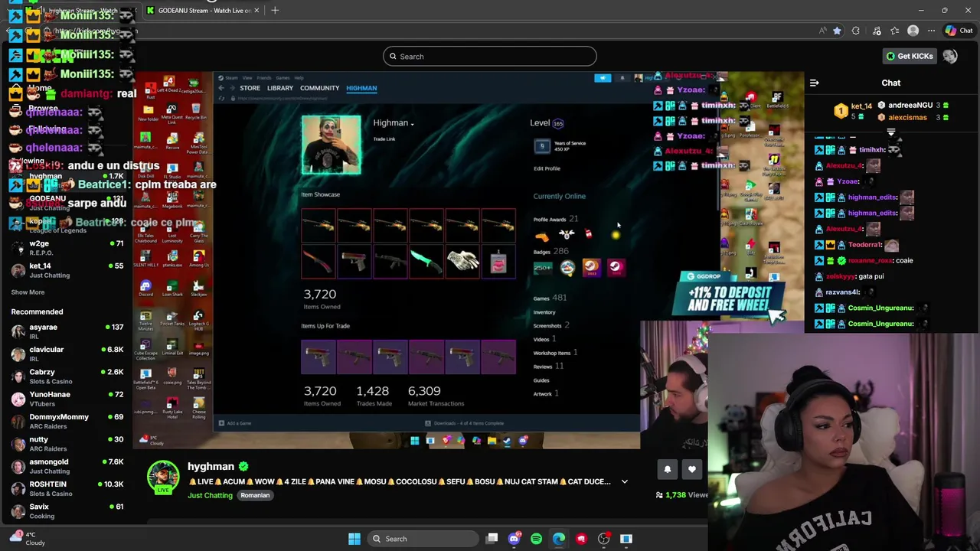Viewport: 980px width, 551px height.
Task: Open Cabrzy Slots & Casino channel
Action: 67,376
